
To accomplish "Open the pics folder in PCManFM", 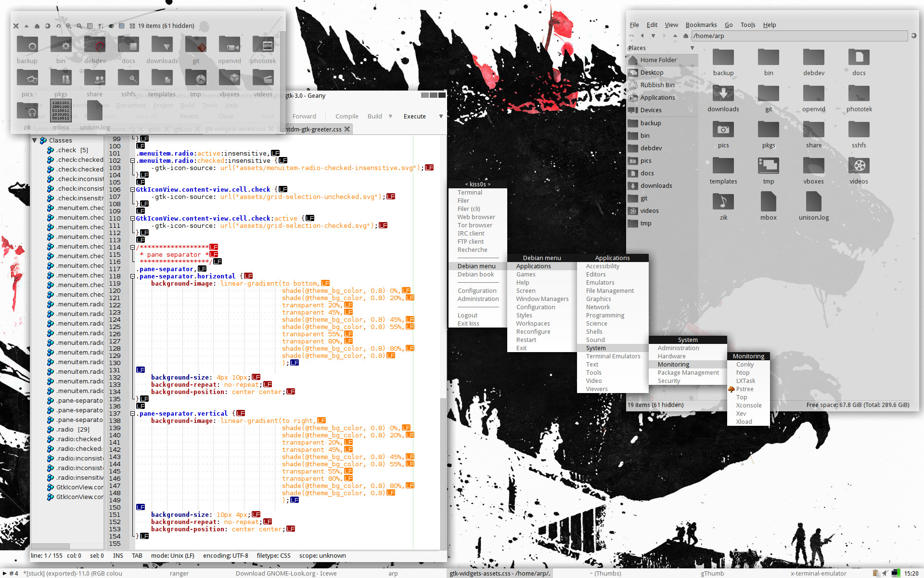I will (723, 135).
